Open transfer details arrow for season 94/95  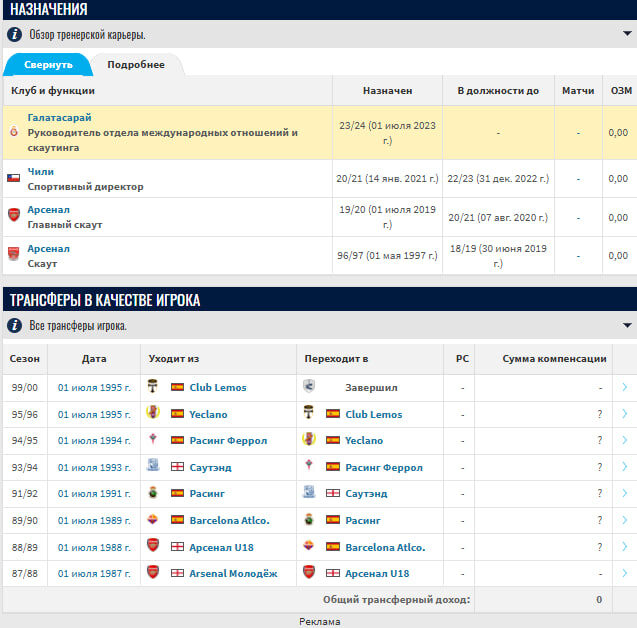pyautogui.click(x=625, y=440)
